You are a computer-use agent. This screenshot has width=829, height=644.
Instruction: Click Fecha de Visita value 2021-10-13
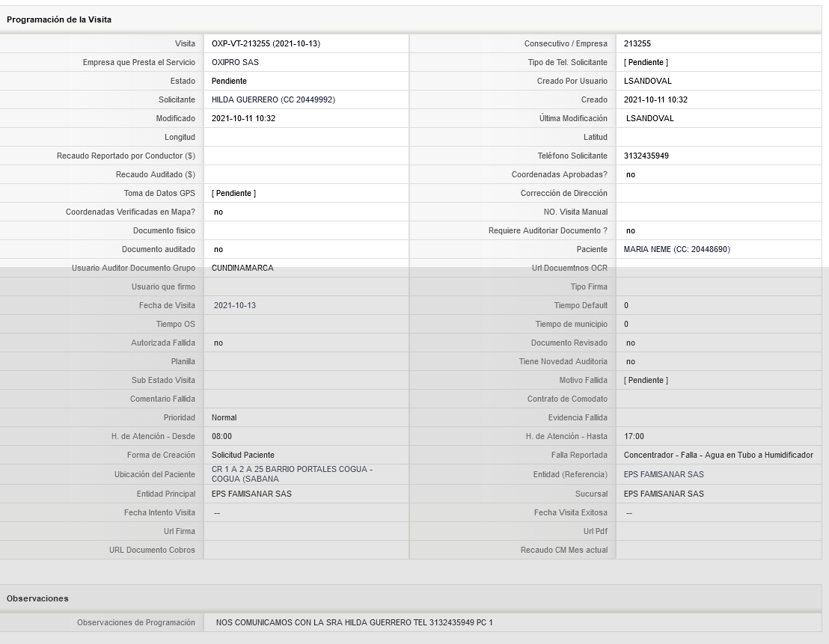click(x=235, y=306)
